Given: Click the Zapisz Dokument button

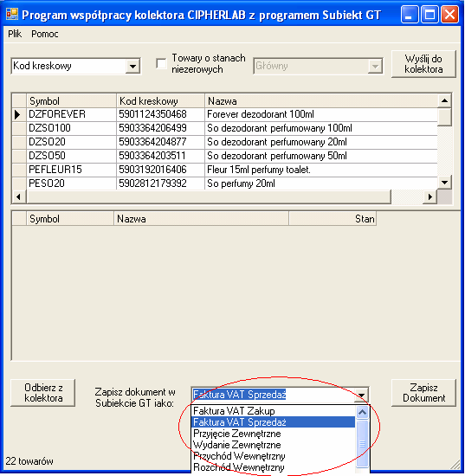Looking at the screenshot, I should point(423,393).
